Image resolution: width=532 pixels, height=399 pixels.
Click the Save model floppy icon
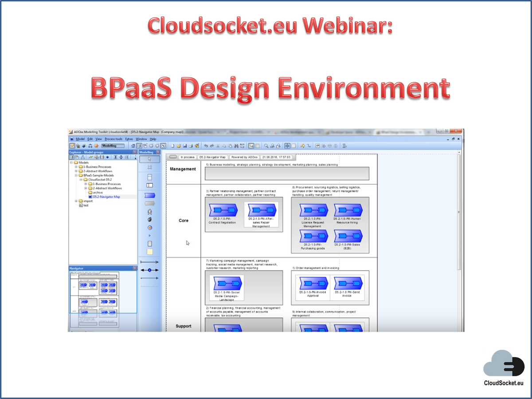coord(185,145)
